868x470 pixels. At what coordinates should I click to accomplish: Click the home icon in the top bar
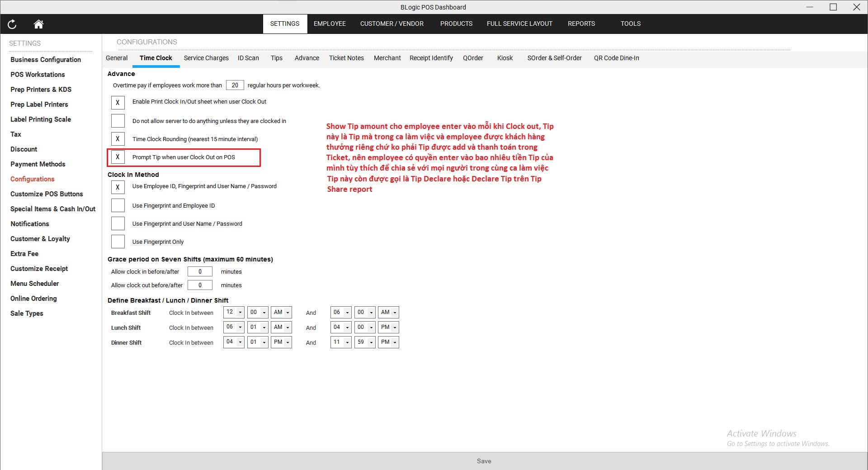pyautogui.click(x=38, y=24)
